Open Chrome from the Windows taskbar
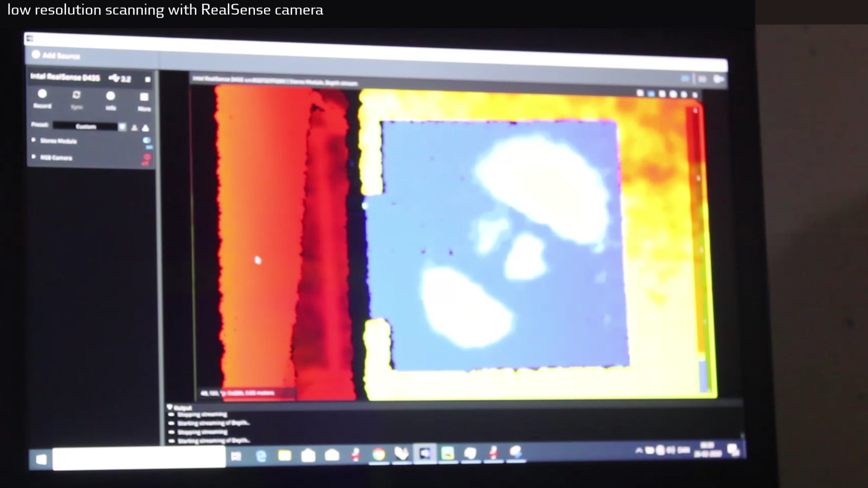This screenshot has width=868, height=488. (x=378, y=454)
